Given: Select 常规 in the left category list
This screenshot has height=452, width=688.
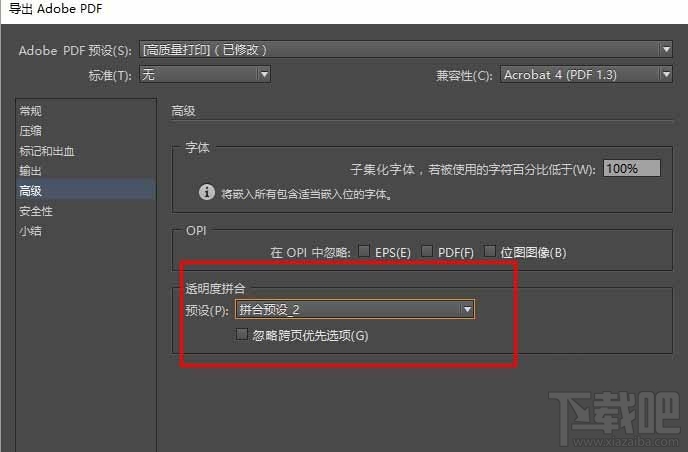Looking at the screenshot, I should 30,111.
